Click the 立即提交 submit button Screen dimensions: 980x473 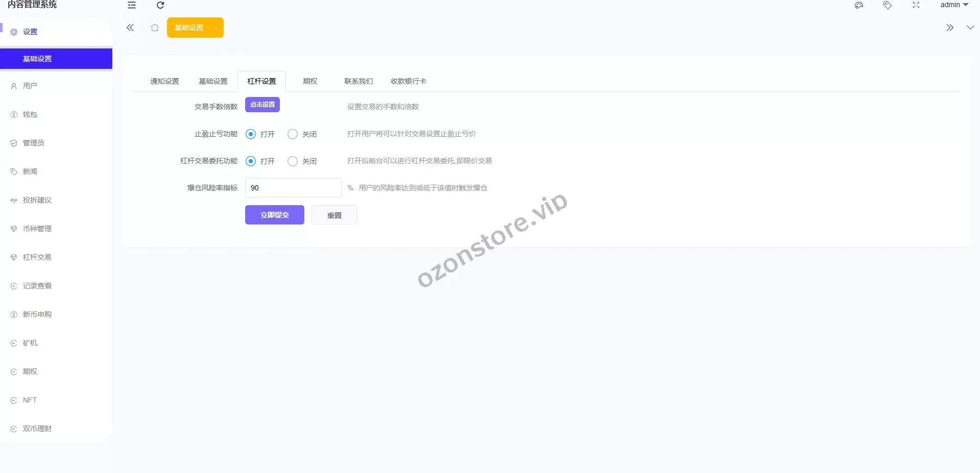275,215
